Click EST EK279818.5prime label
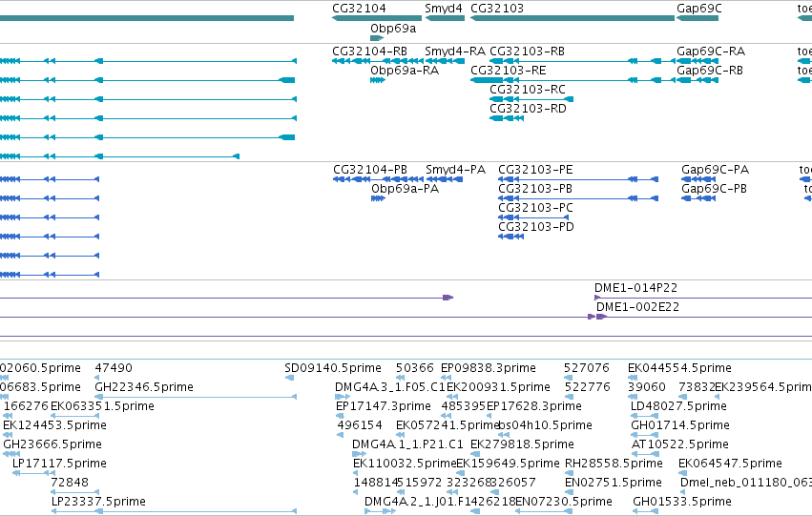812x516 pixels. click(522, 444)
